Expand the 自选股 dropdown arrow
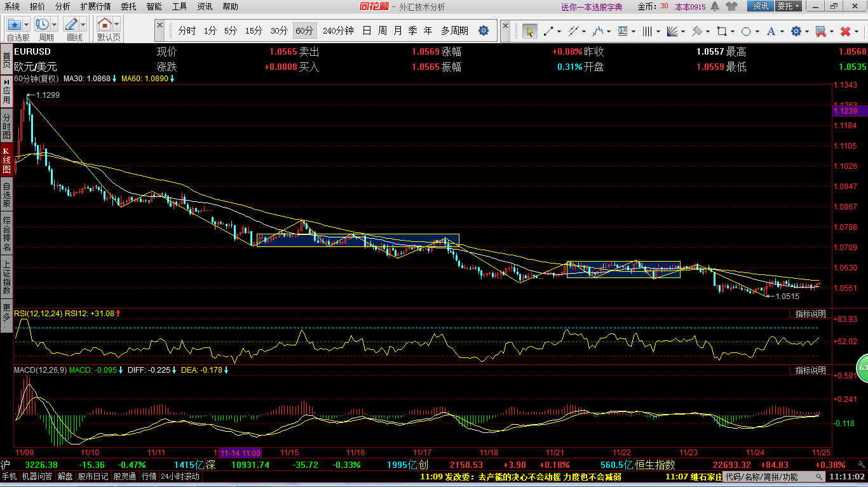The width and height of the screenshot is (868, 487). coord(25,25)
